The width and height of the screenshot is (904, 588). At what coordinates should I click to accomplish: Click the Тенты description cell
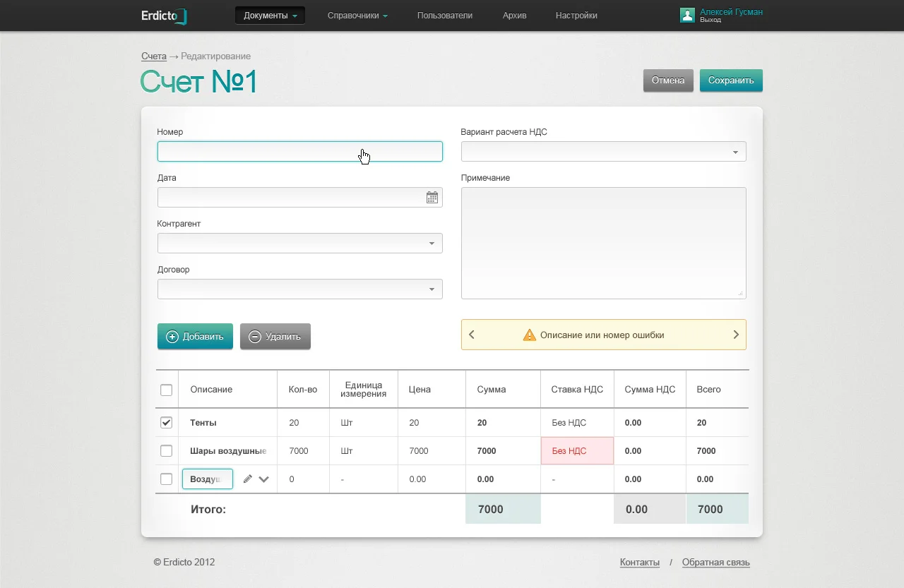tap(227, 423)
